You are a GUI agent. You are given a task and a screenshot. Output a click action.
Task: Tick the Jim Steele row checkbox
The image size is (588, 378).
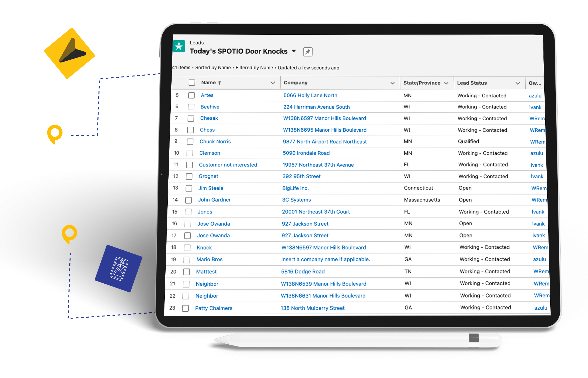(x=189, y=189)
